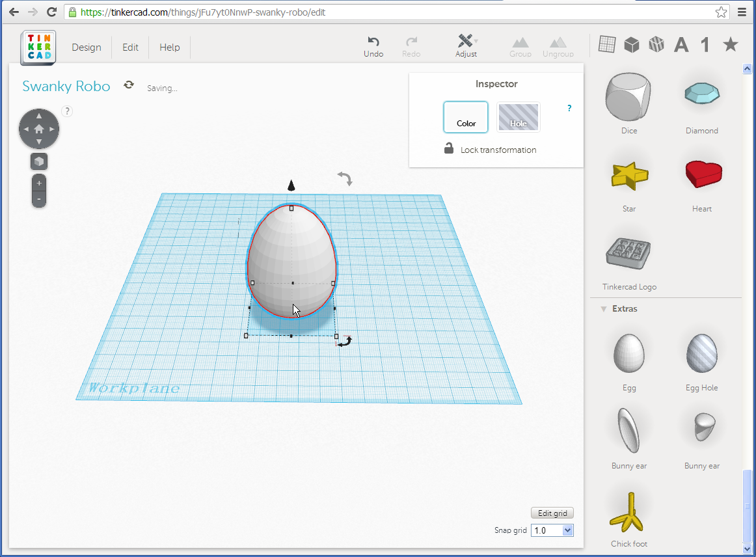The height and width of the screenshot is (557, 756).
Task: Open the Adjust tools menu
Action: pyautogui.click(x=466, y=46)
